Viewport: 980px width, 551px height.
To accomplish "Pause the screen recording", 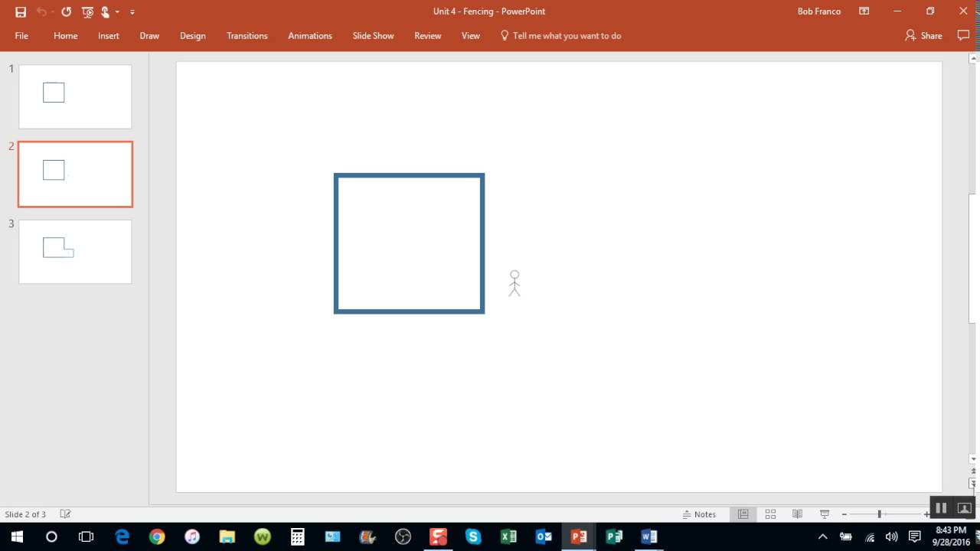I will click(x=941, y=508).
